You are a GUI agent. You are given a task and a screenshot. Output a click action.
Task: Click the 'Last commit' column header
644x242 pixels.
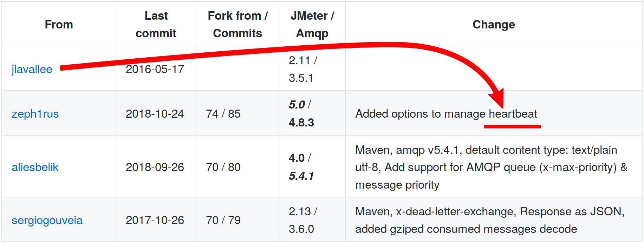(156, 25)
